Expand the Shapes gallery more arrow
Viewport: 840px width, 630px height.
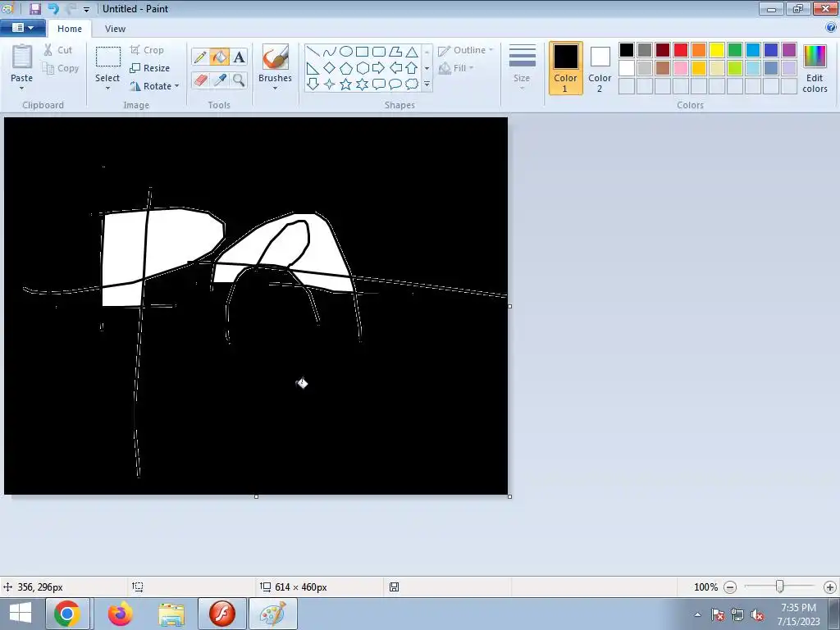427,84
